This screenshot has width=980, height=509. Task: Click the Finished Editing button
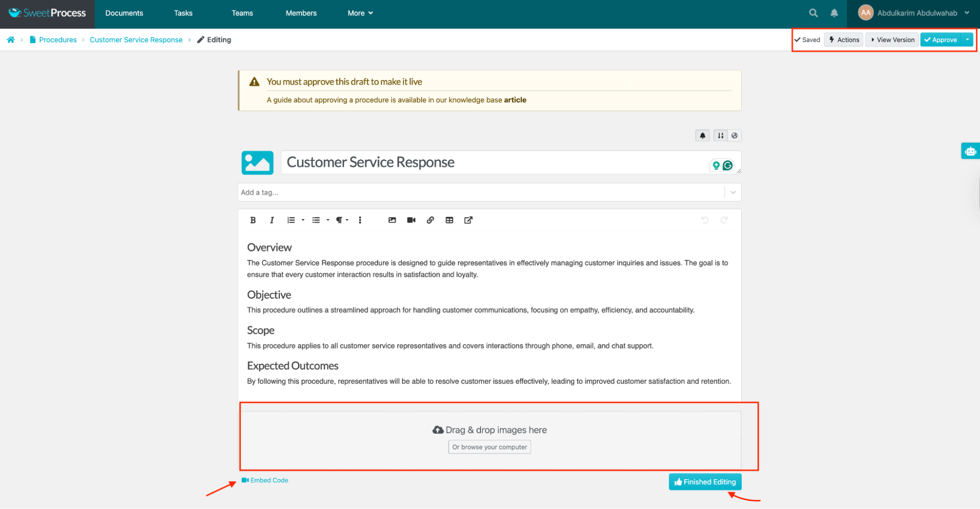704,482
